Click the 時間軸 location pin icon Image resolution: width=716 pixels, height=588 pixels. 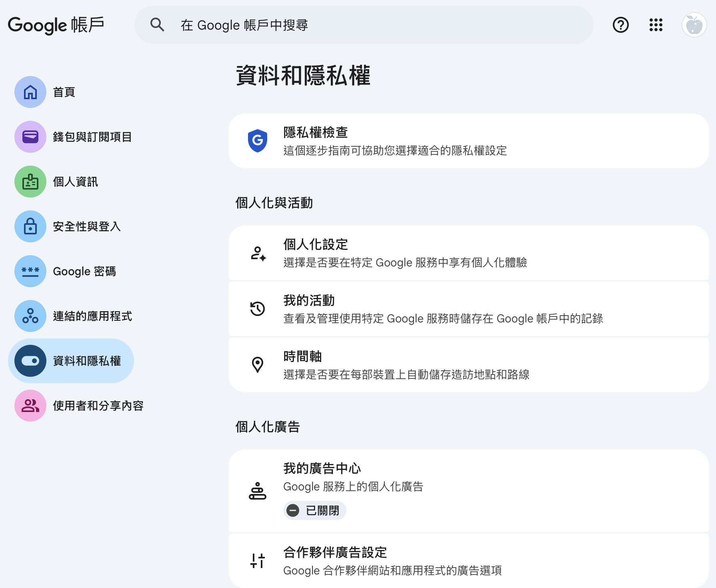click(258, 365)
